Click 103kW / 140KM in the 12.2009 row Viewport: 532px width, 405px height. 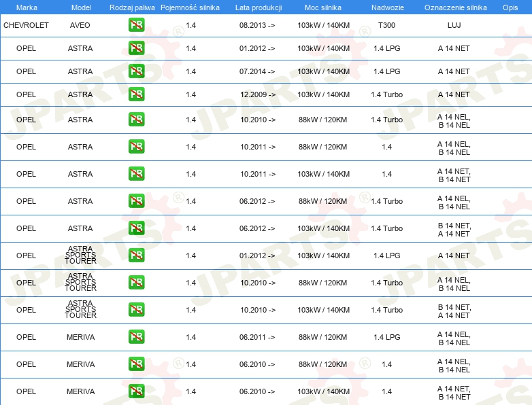(x=323, y=94)
